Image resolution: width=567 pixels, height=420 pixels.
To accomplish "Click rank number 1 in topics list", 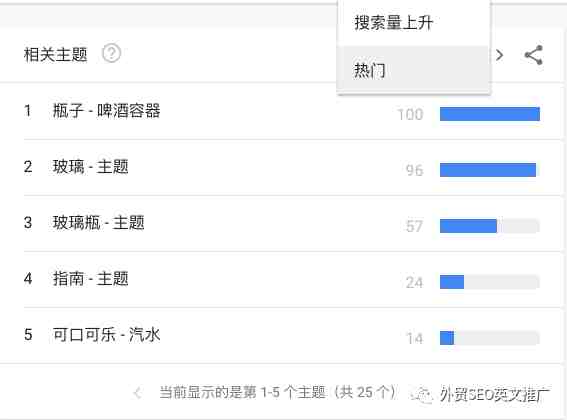I will [27, 111].
